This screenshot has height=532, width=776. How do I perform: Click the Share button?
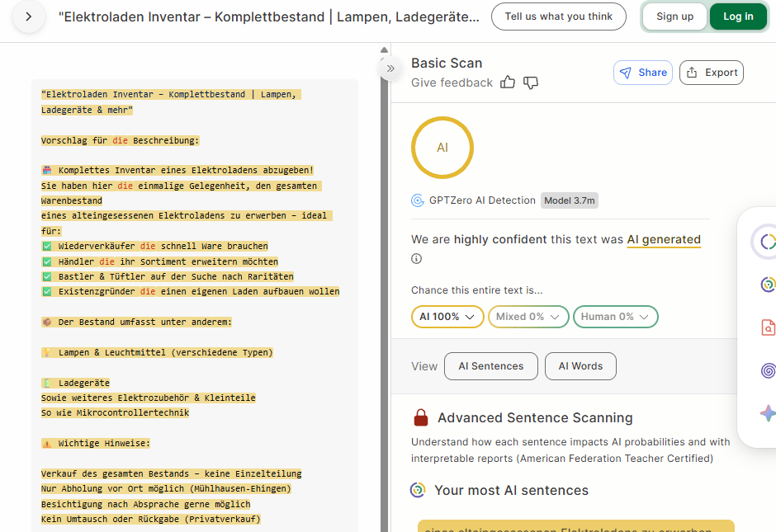coord(643,73)
